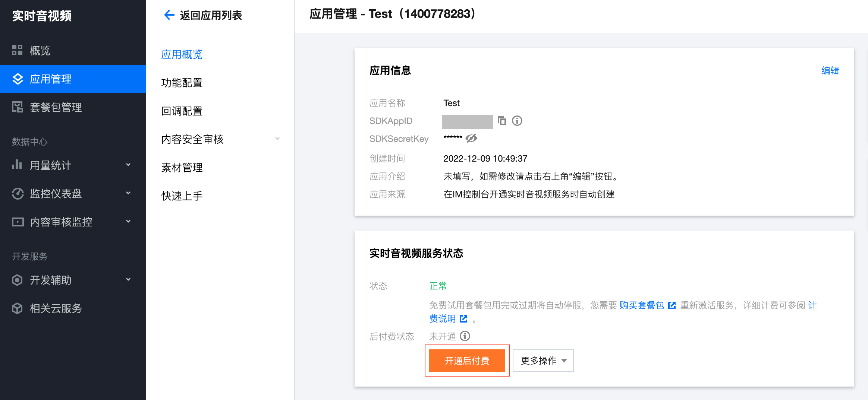Screen dimensions: 868x400
Task: Click the 相关云服务 cube icon
Action: pos(17,308)
